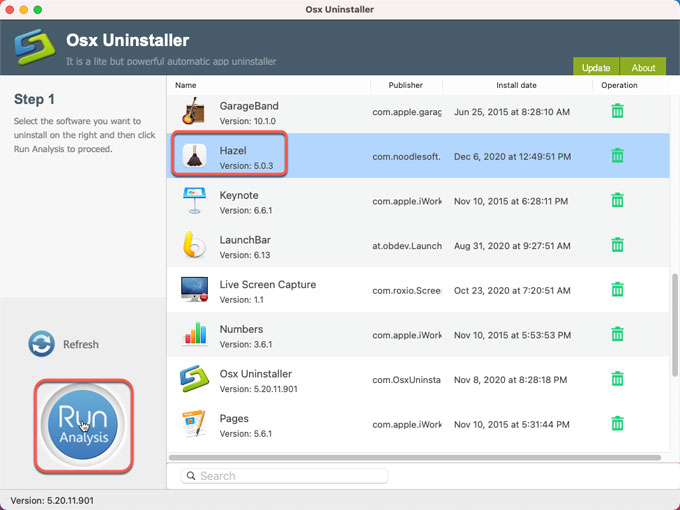680x510 pixels.
Task: Select the Hazel name text
Action: tap(233, 150)
